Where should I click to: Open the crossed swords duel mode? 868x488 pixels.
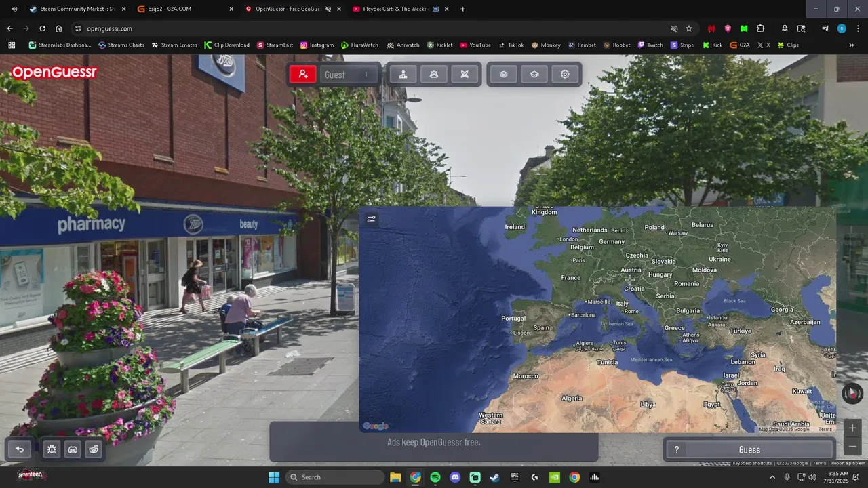pos(465,75)
